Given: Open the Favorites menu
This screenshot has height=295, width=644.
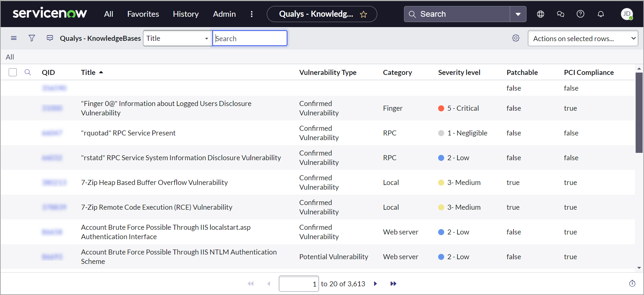Looking at the screenshot, I should click(143, 14).
